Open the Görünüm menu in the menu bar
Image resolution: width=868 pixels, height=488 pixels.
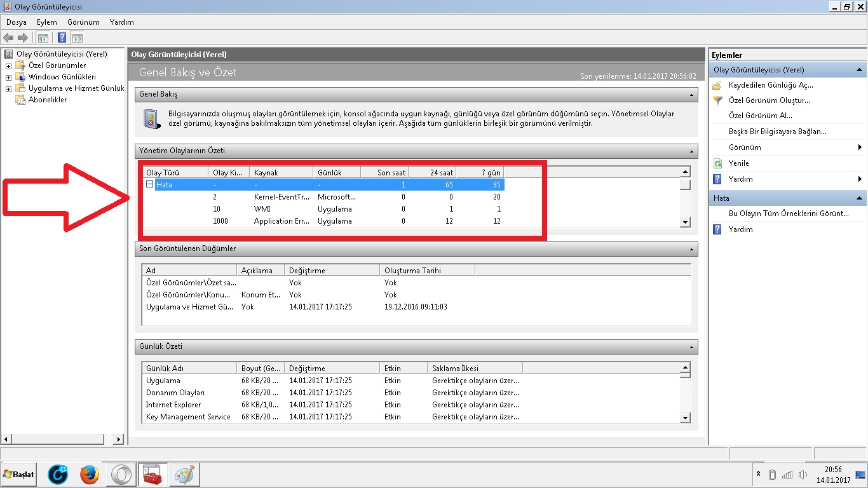coord(84,22)
